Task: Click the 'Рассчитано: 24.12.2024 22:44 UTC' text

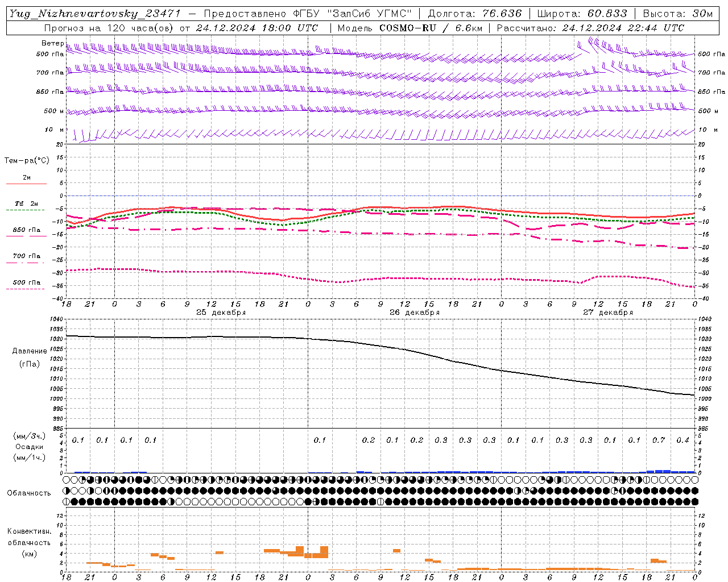Action: click(x=590, y=28)
